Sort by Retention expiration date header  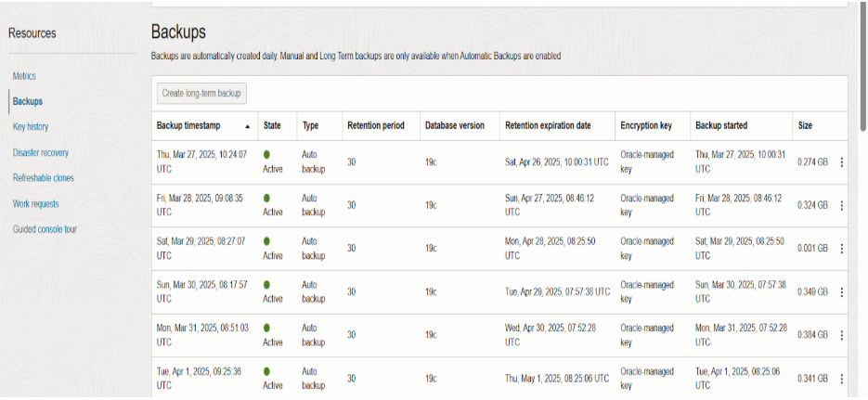(548, 125)
